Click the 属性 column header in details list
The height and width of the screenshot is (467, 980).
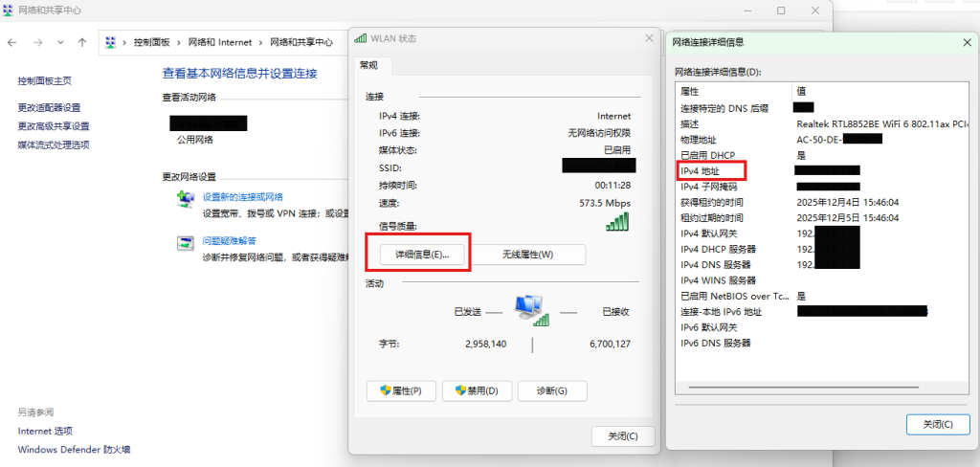[689, 91]
